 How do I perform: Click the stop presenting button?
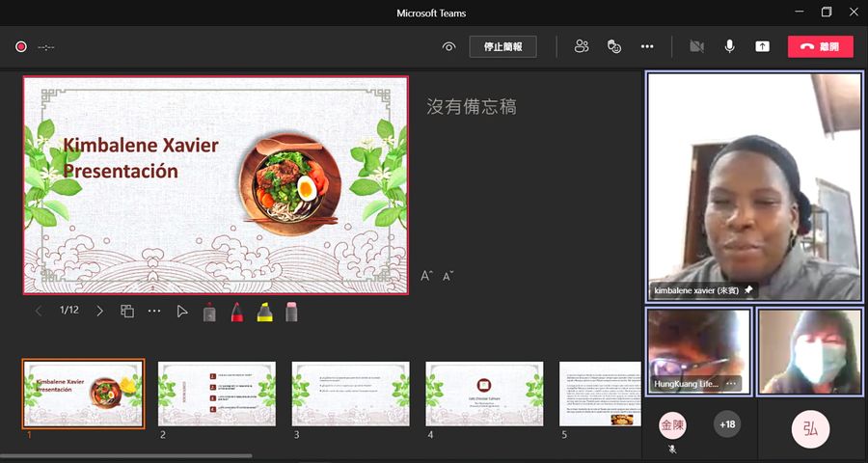[x=502, y=46]
